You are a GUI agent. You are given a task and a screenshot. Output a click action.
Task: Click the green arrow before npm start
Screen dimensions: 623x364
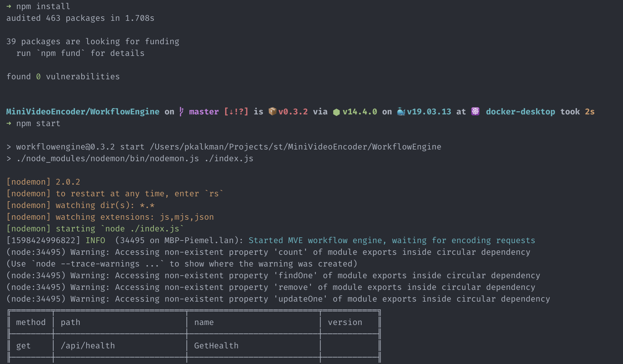tap(9, 123)
